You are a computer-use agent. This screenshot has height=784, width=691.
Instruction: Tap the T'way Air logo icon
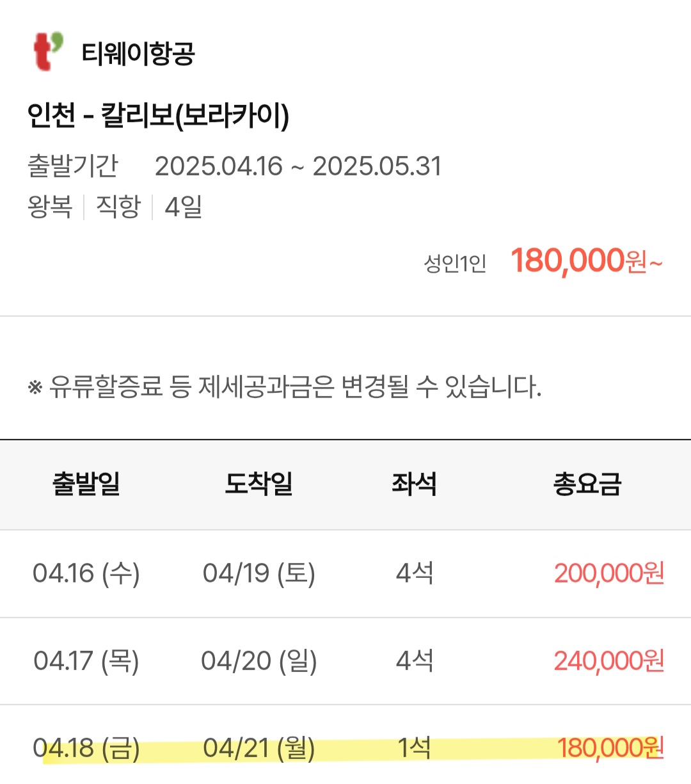point(49,51)
